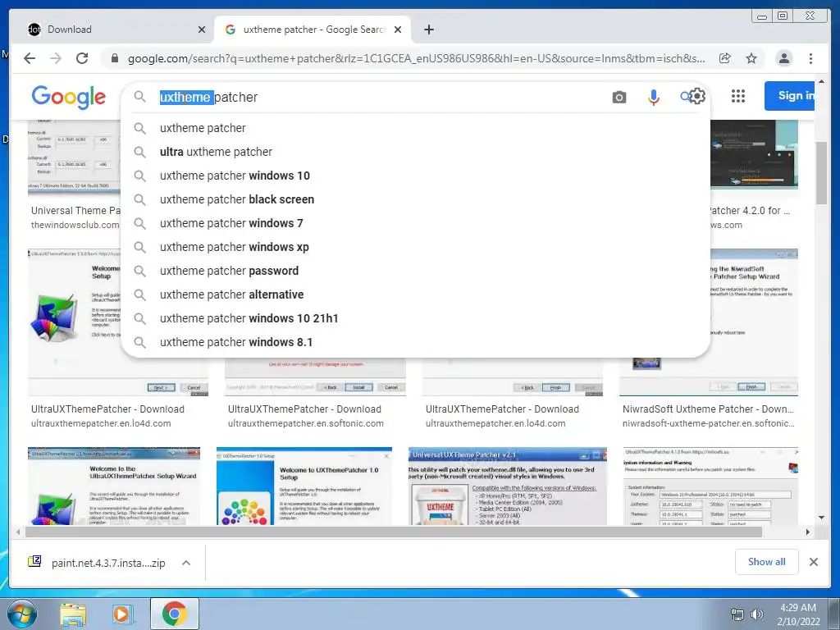Open the volume control in system tray
840x630 pixels.
tap(757, 614)
